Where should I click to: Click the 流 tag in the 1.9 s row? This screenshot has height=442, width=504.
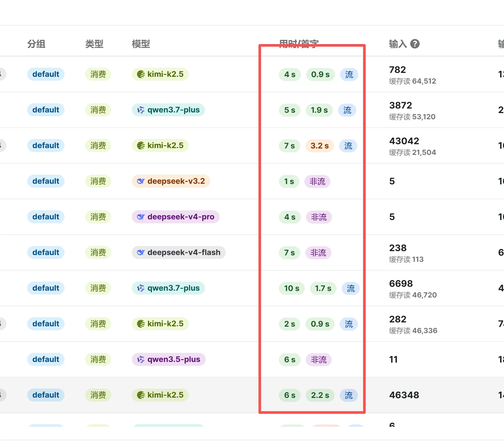[x=347, y=110]
